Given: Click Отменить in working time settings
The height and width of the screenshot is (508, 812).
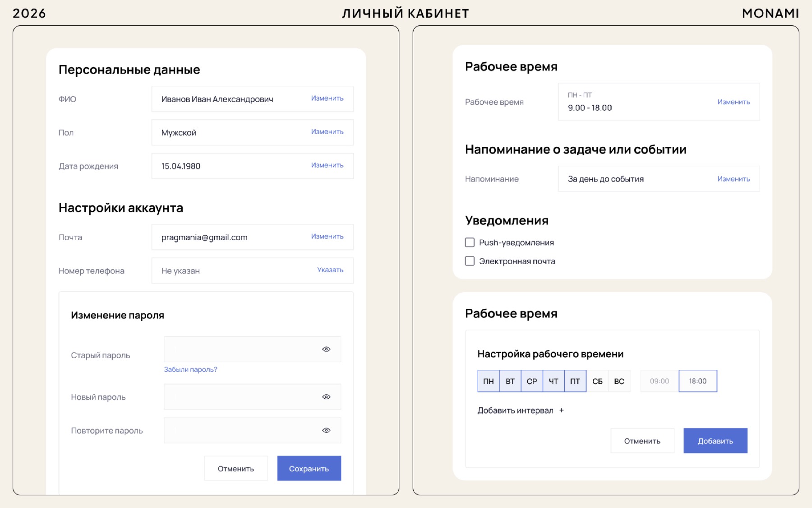Looking at the screenshot, I should (642, 441).
